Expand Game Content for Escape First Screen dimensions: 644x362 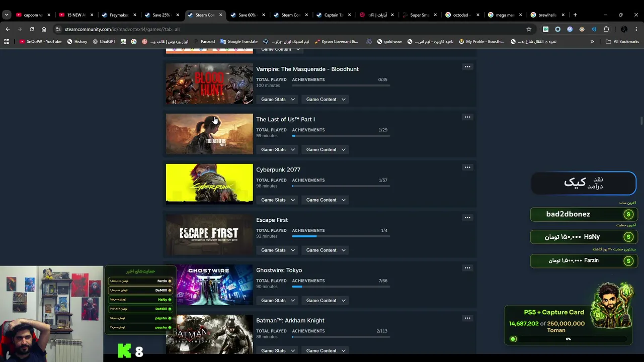coord(326,250)
